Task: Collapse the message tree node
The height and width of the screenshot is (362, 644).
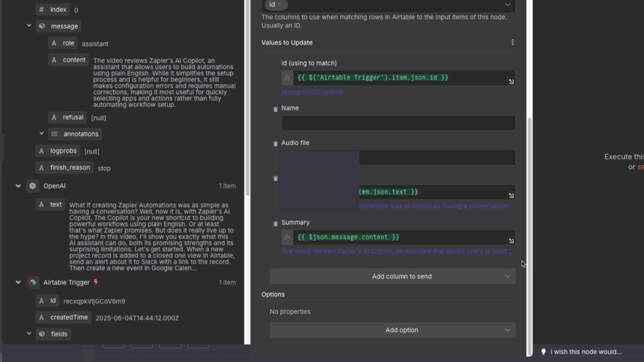Action: [29, 26]
